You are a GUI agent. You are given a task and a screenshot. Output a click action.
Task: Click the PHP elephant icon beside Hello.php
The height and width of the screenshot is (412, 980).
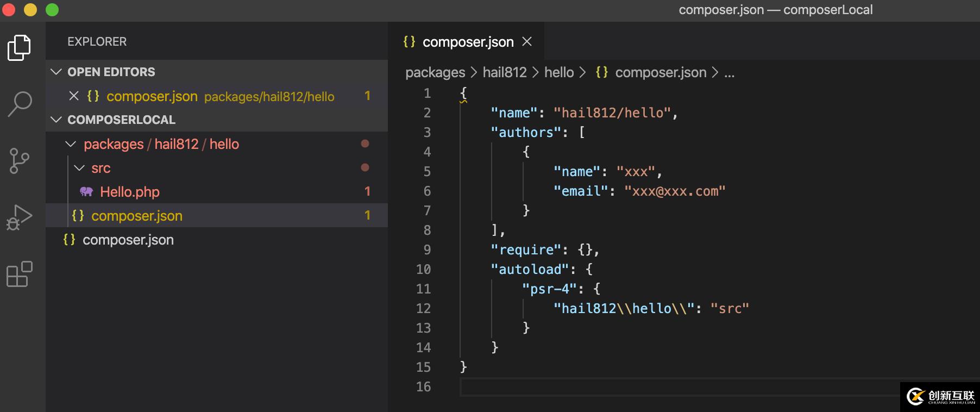click(x=86, y=191)
